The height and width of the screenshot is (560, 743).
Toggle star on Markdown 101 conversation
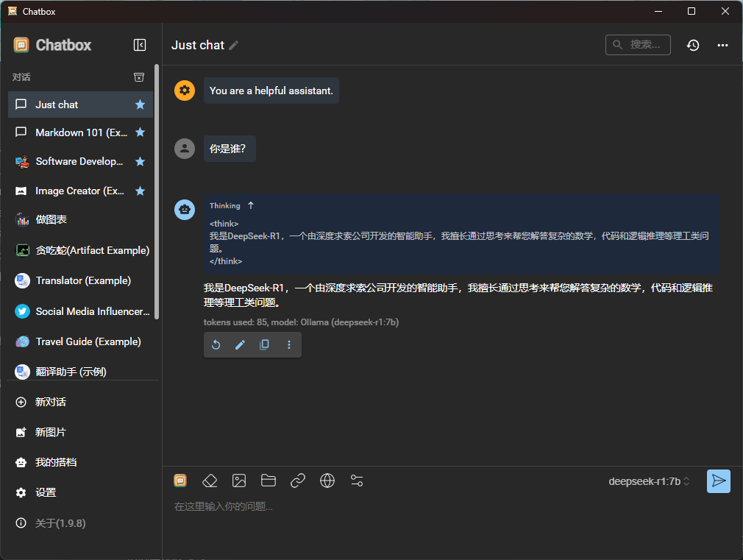(141, 132)
